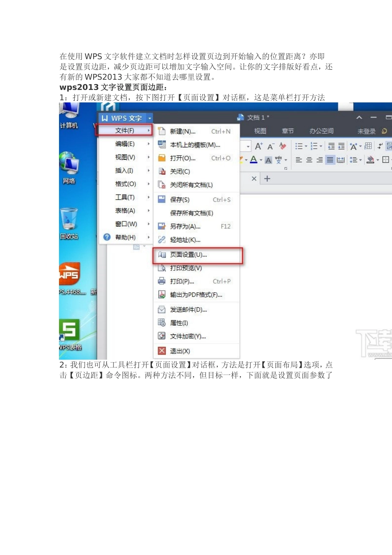Open the line spacing dropdown arrow
The width and height of the screenshot is (392, 555).
[x=361, y=160]
